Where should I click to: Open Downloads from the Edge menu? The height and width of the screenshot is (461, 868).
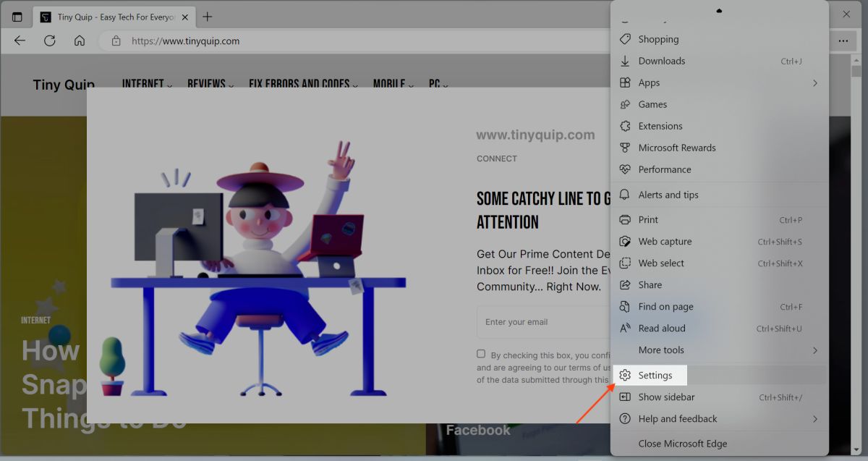pyautogui.click(x=662, y=61)
